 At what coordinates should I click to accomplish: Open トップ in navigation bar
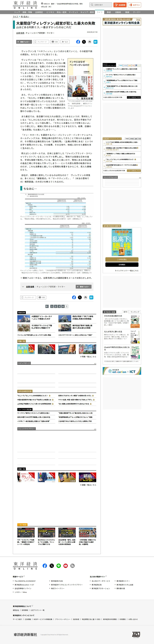(x=17, y=12)
